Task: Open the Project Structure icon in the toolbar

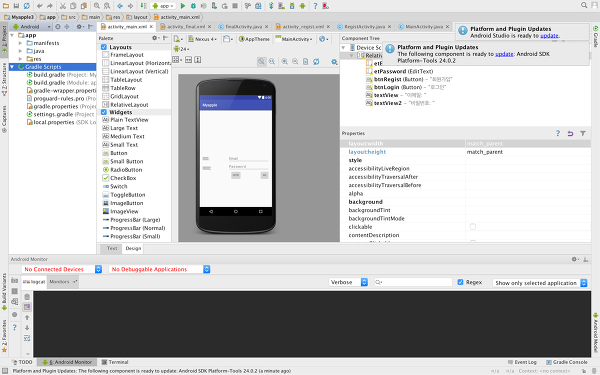Action: tap(258, 6)
